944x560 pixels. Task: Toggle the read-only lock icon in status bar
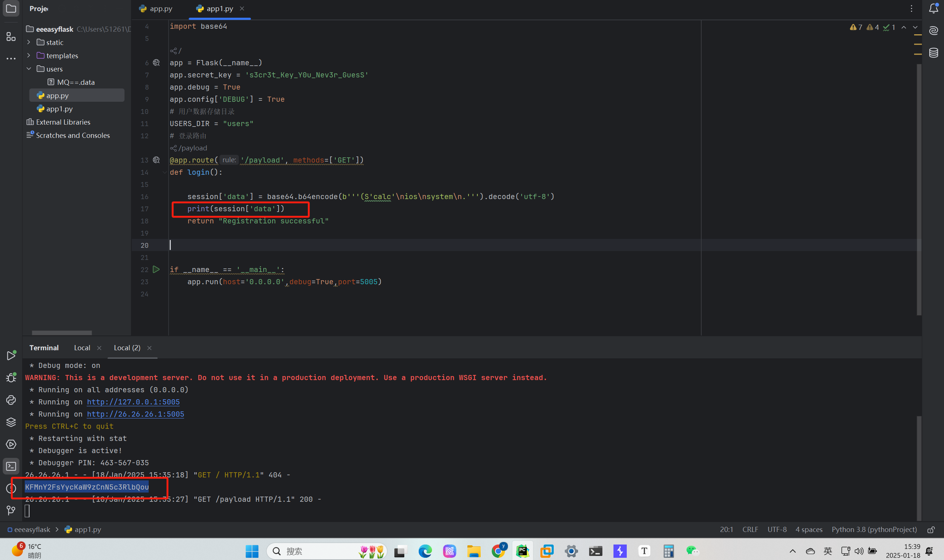(x=931, y=530)
